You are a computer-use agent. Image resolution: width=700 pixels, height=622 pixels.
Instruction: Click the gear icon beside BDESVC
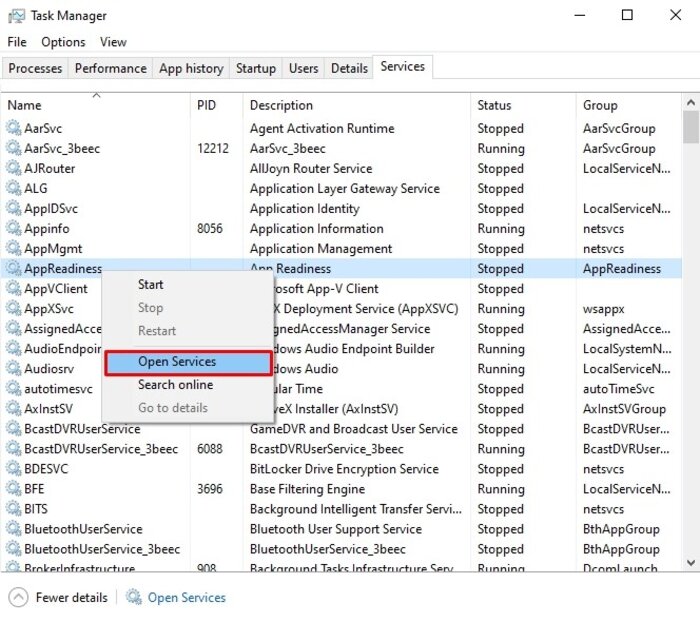tap(13, 469)
